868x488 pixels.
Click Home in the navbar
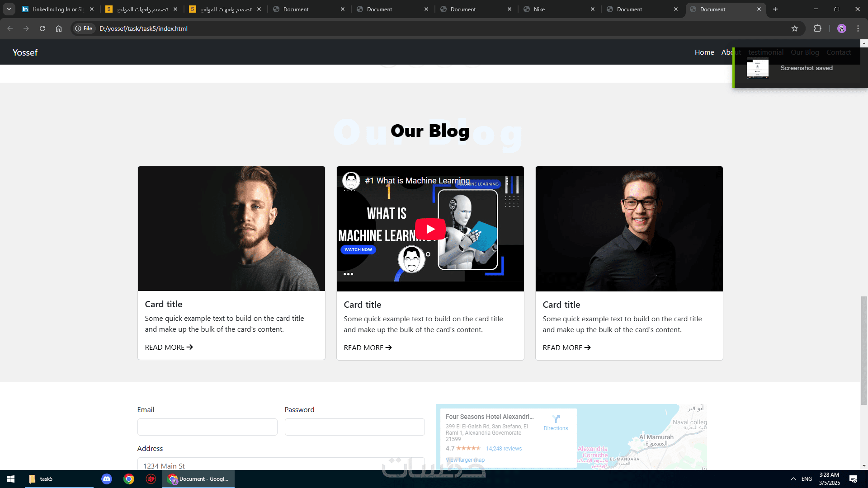pos(704,52)
